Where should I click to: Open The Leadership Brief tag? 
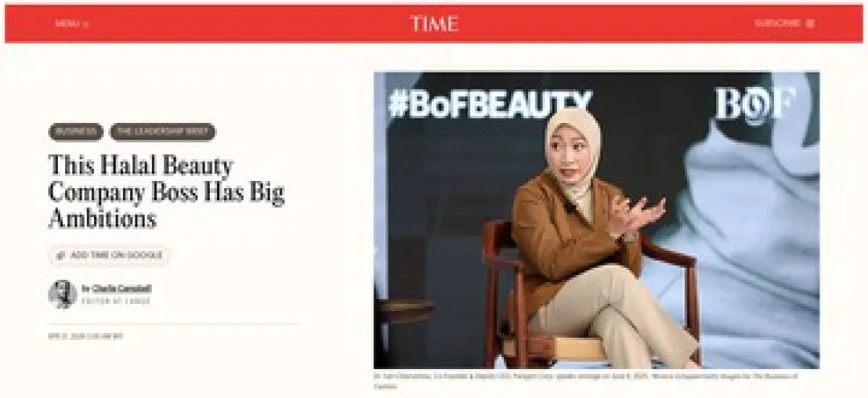[163, 132]
